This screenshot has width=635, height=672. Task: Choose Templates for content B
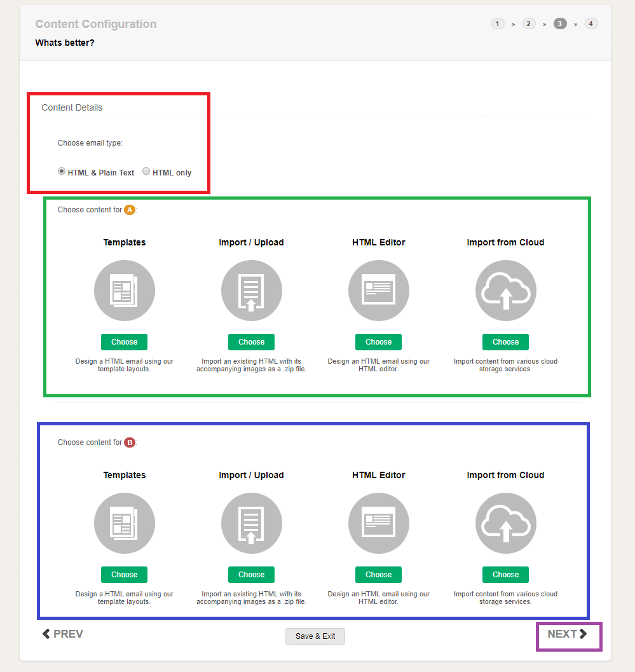tap(124, 575)
